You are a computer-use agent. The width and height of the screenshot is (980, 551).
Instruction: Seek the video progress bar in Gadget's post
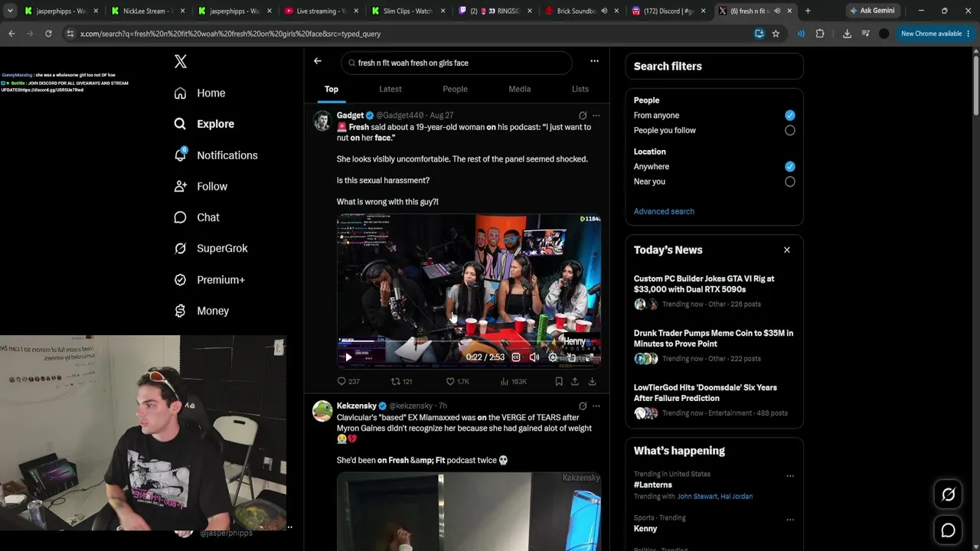[x=469, y=341]
